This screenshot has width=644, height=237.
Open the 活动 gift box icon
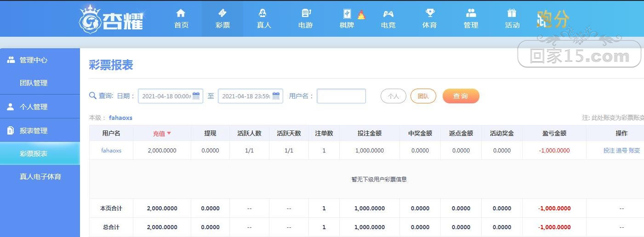[512, 13]
